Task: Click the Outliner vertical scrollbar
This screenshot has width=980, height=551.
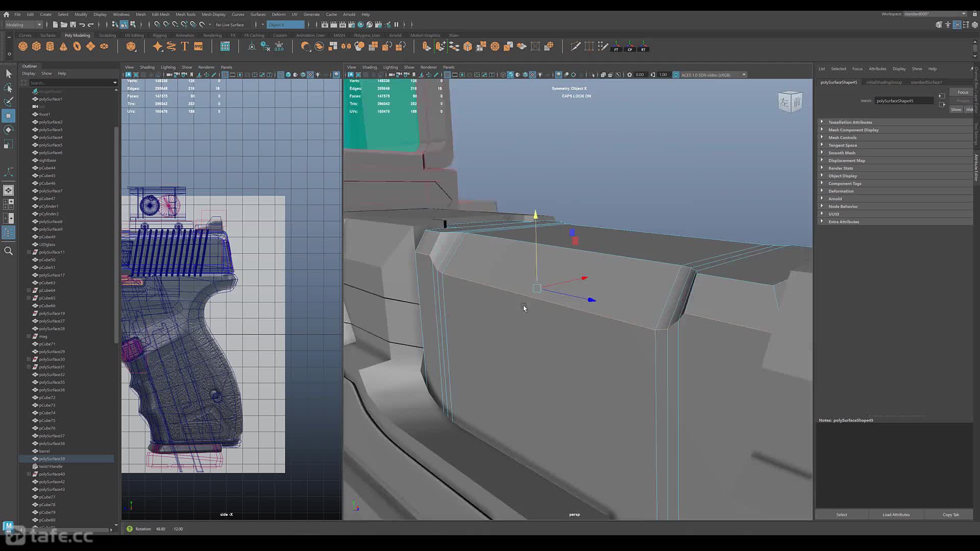Action: coord(116,235)
